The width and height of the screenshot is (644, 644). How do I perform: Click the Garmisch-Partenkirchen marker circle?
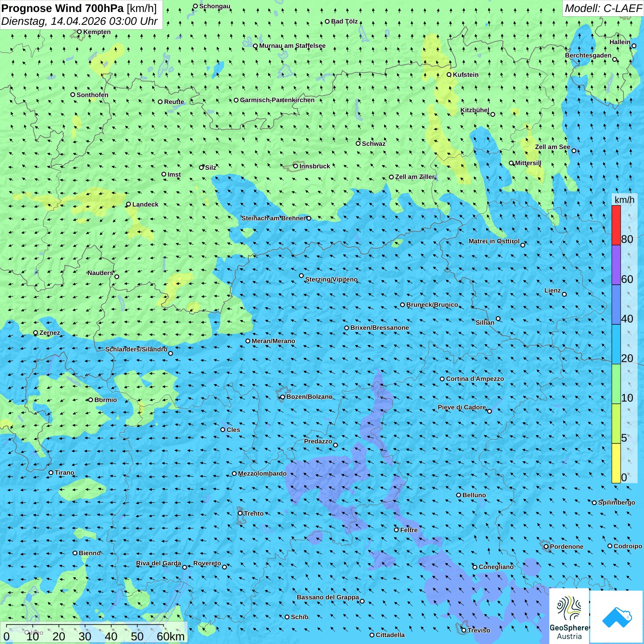(x=236, y=100)
